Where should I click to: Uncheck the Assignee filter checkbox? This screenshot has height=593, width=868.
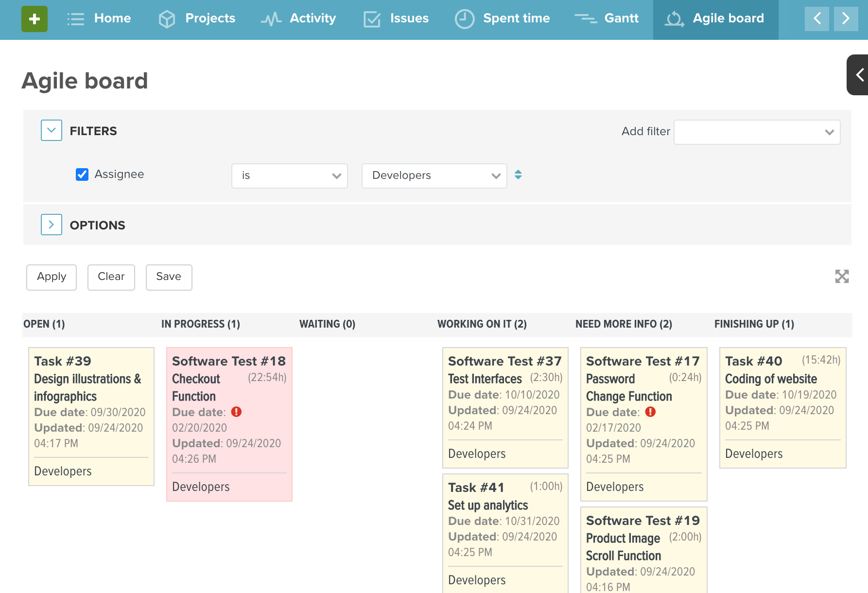[82, 174]
